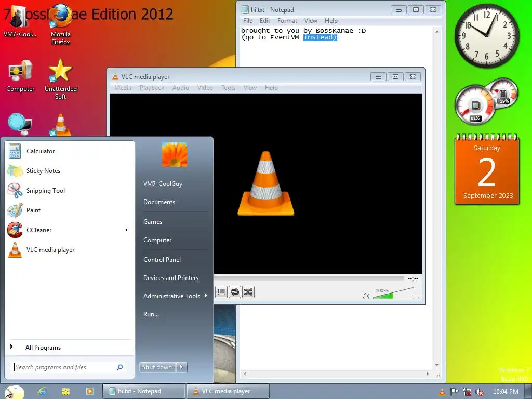This screenshot has height=399, width=532.
Task: Select VM7-Cool... desktop icon
Action: [x=20, y=21]
